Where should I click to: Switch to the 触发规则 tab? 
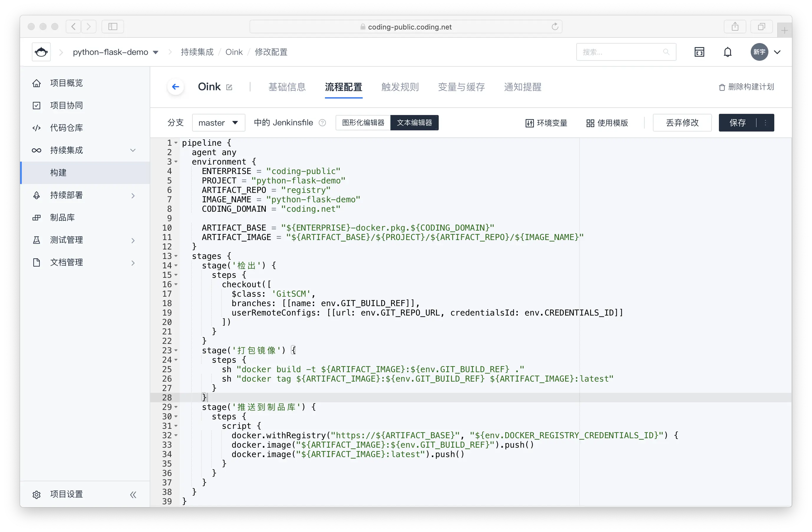tap(400, 87)
